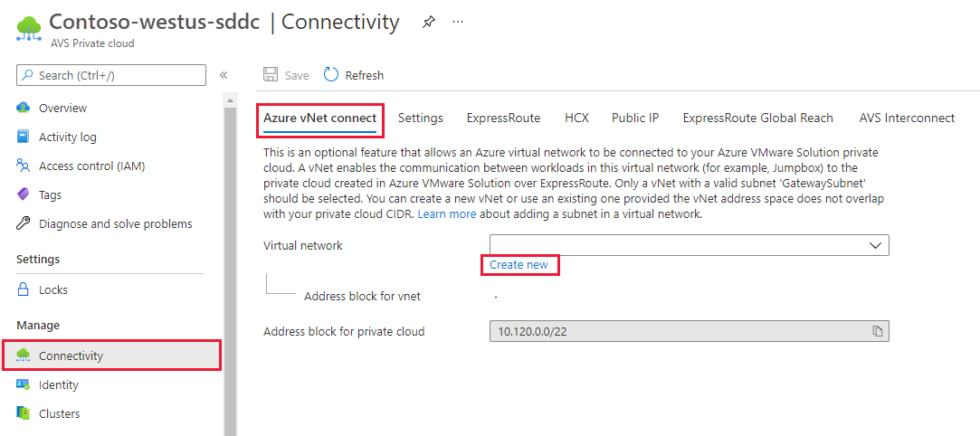
Task: Go to ExpressRoute Global Reach tab
Action: coord(757,118)
